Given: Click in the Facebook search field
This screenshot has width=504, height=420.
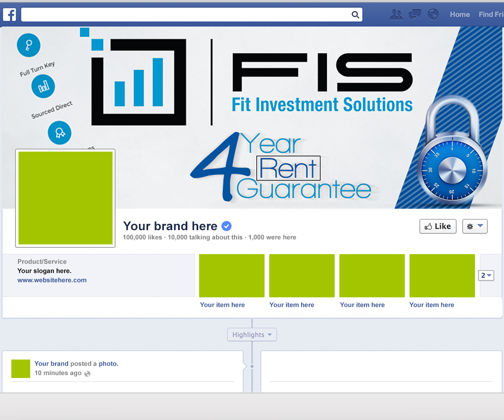Looking at the screenshot, I should 192,15.
